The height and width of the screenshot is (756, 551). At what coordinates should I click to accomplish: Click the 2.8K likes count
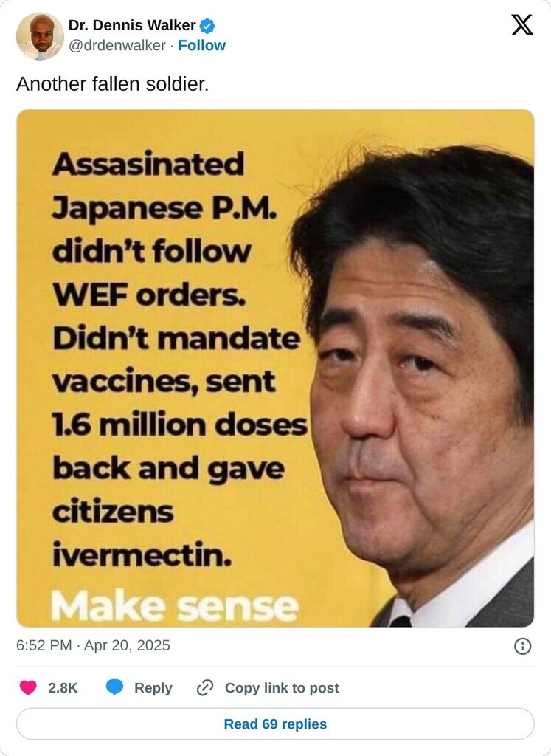coord(63,688)
